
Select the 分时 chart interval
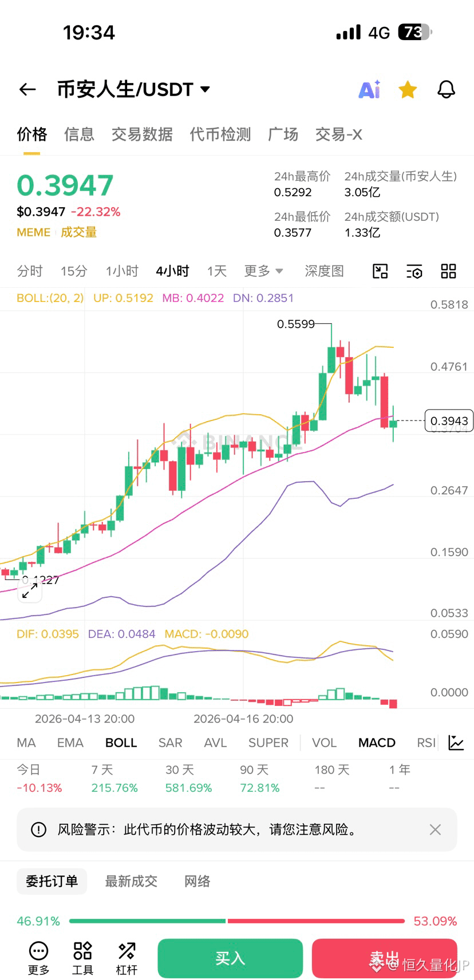pos(30,271)
